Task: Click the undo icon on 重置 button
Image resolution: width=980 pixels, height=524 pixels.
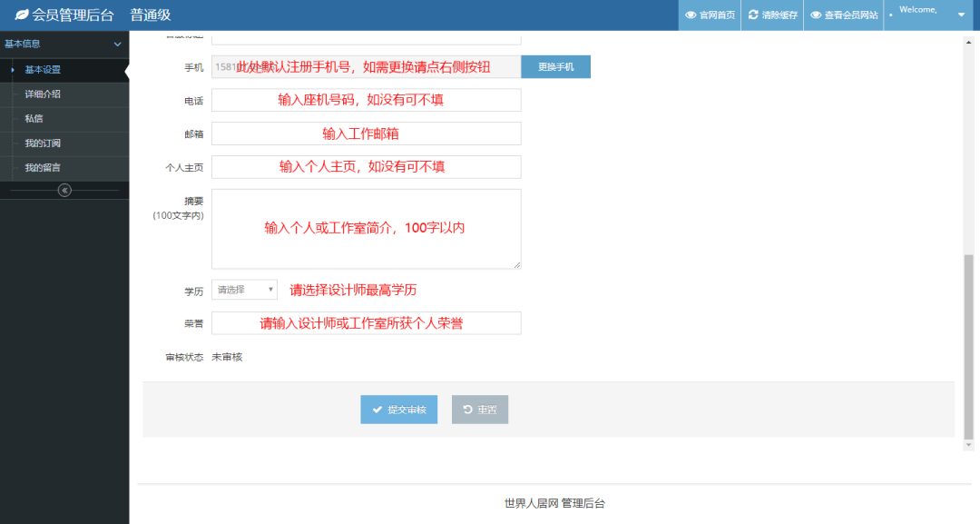Action: click(x=466, y=410)
